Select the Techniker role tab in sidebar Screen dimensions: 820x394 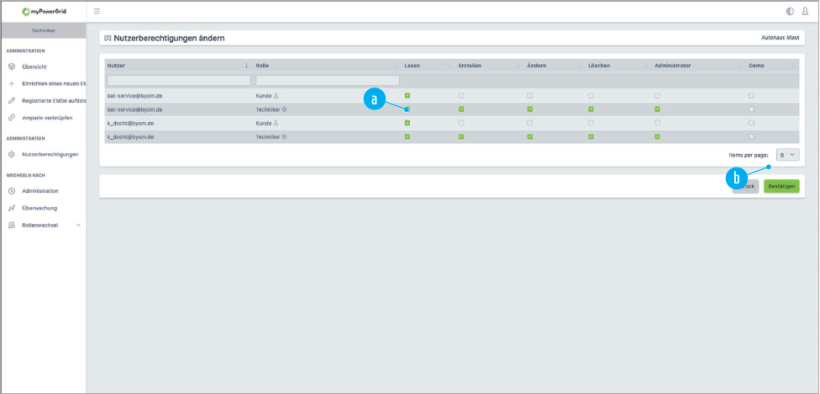click(x=43, y=30)
